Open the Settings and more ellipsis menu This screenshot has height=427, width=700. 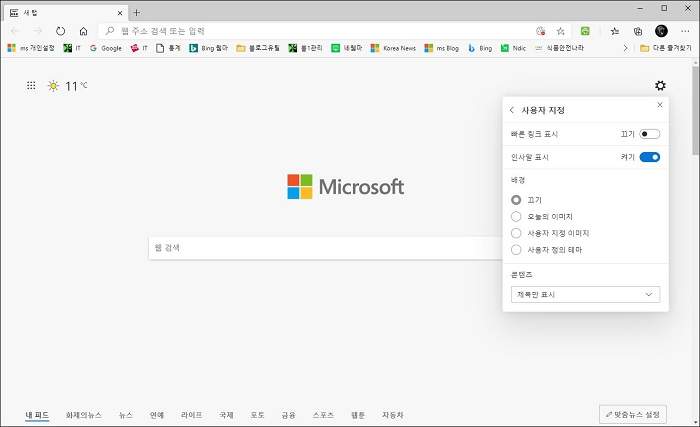tap(685, 31)
